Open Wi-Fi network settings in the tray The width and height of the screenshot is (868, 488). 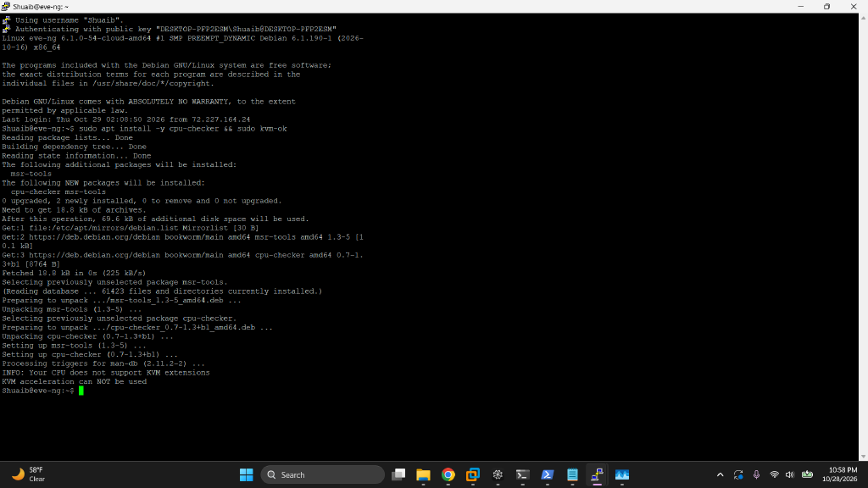coord(775,474)
